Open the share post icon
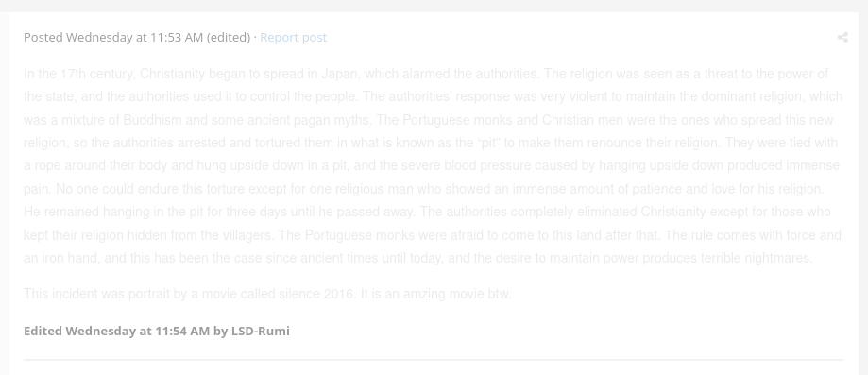The height and width of the screenshot is (375, 868). click(x=842, y=38)
